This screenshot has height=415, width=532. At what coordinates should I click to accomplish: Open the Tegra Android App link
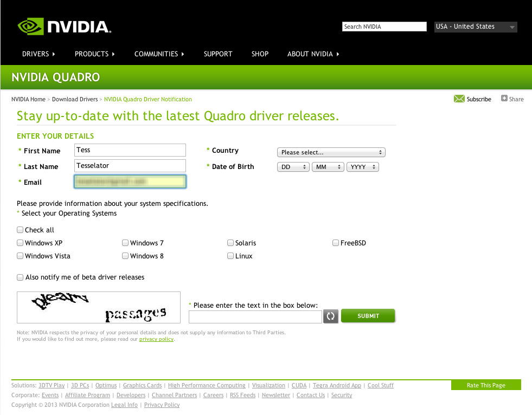pos(337,385)
